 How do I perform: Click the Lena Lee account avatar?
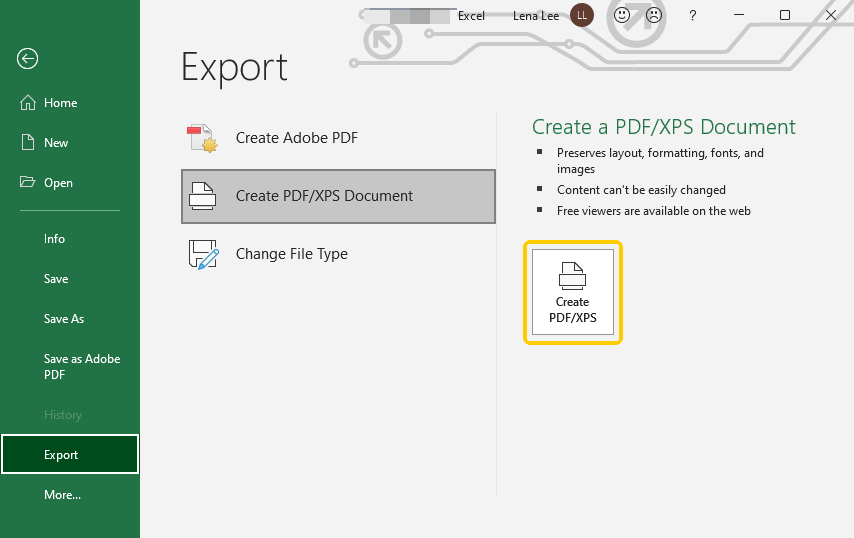pyautogui.click(x=582, y=15)
